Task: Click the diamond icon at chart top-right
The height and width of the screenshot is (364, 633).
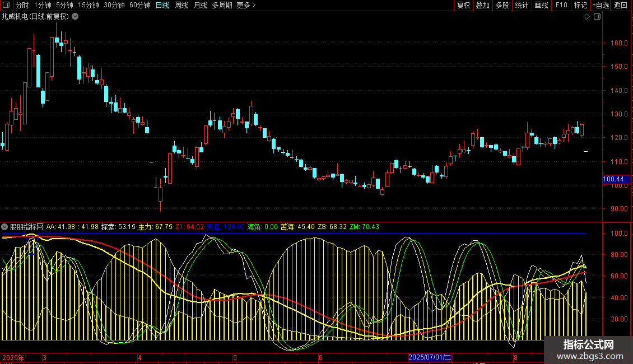Action: tap(587, 17)
